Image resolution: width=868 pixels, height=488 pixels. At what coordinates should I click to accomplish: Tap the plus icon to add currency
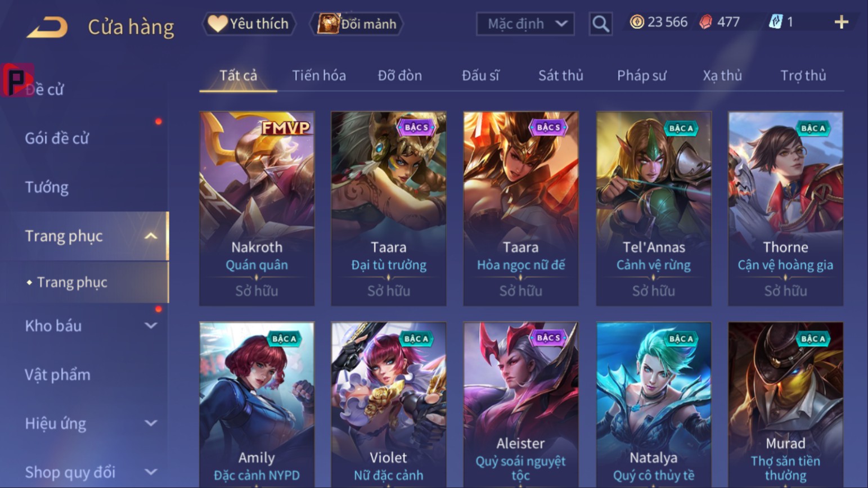pos(841,22)
